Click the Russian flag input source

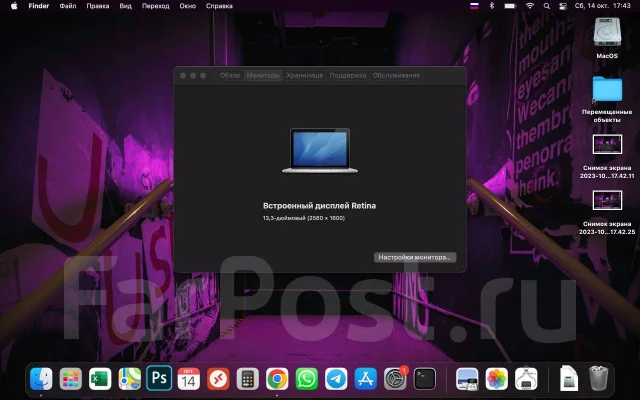pos(474,6)
